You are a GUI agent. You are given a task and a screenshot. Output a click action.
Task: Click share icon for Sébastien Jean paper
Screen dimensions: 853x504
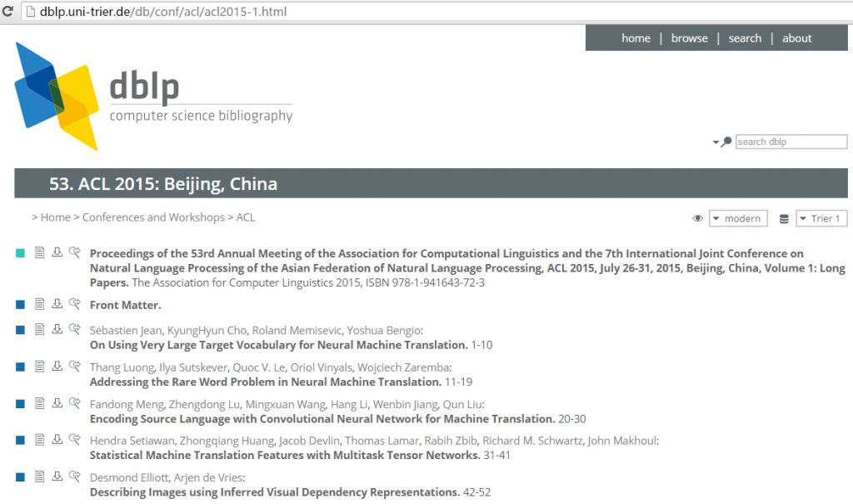[74, 329]
